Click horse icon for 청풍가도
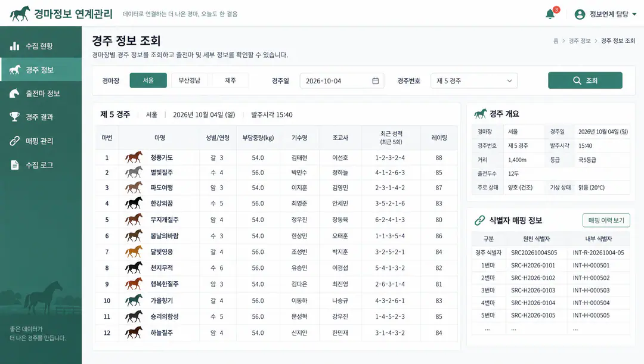This screenshot has width=644, height=364. (134, 158)
